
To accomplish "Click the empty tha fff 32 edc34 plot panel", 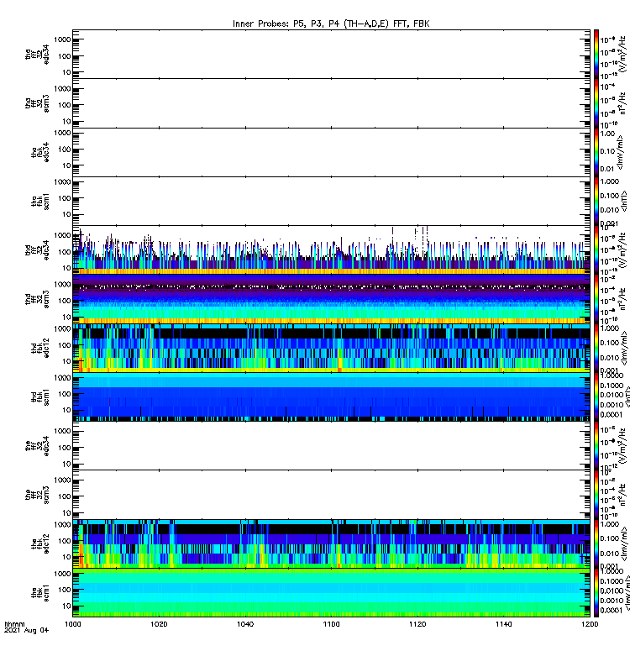I will [331, 55].
